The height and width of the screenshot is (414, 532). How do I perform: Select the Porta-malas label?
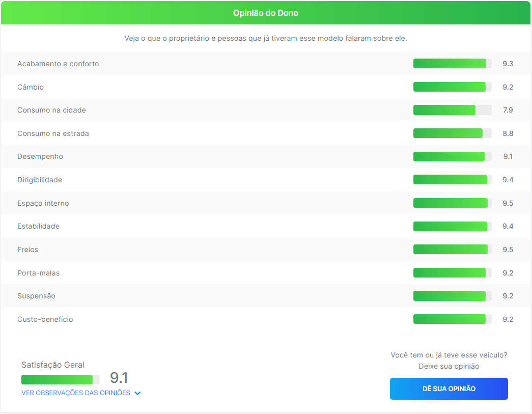pos(38,273)
